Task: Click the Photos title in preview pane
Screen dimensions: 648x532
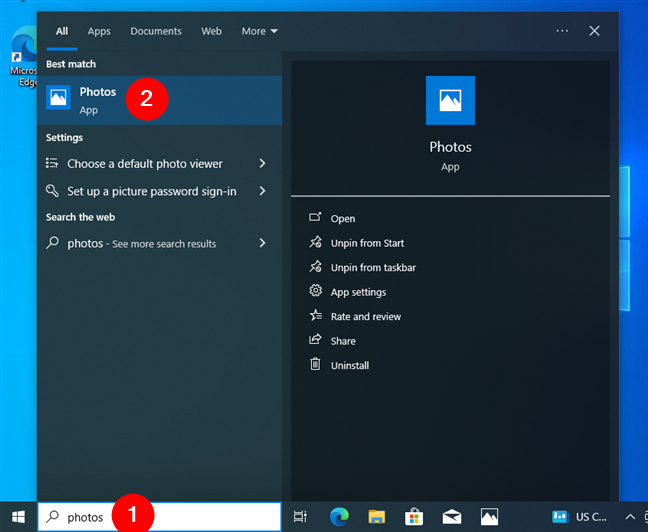Action: 450,147
